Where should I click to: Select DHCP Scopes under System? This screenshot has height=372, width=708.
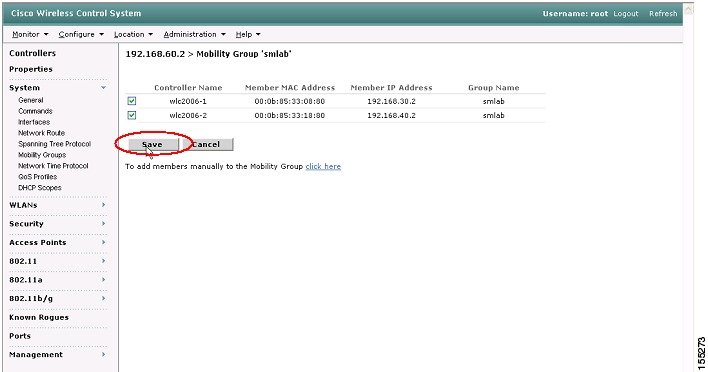click(x=40, y=188)
